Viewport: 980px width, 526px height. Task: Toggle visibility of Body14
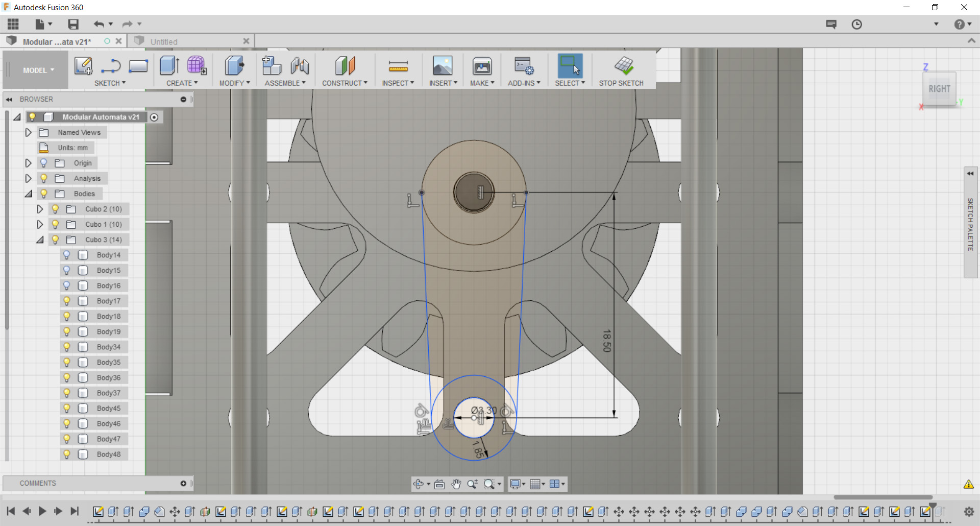tap(67, 255)
